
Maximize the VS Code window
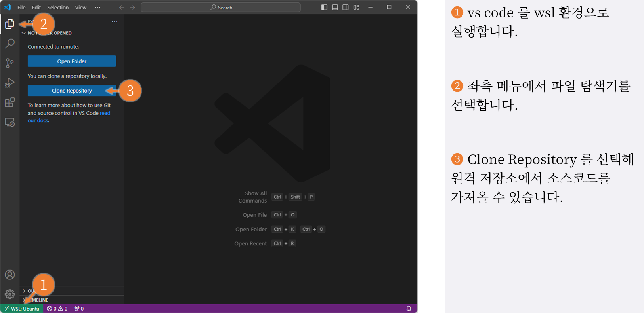point(389,7)
